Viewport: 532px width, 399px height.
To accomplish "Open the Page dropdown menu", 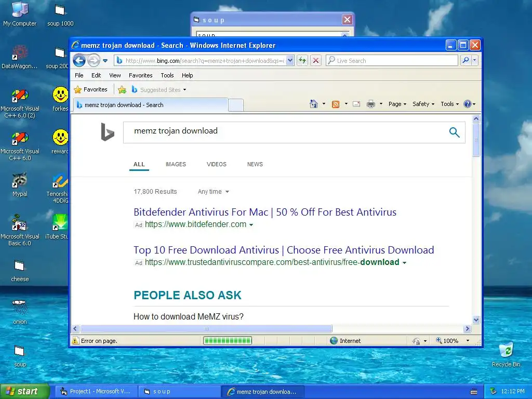I will [x=397, y=104].
